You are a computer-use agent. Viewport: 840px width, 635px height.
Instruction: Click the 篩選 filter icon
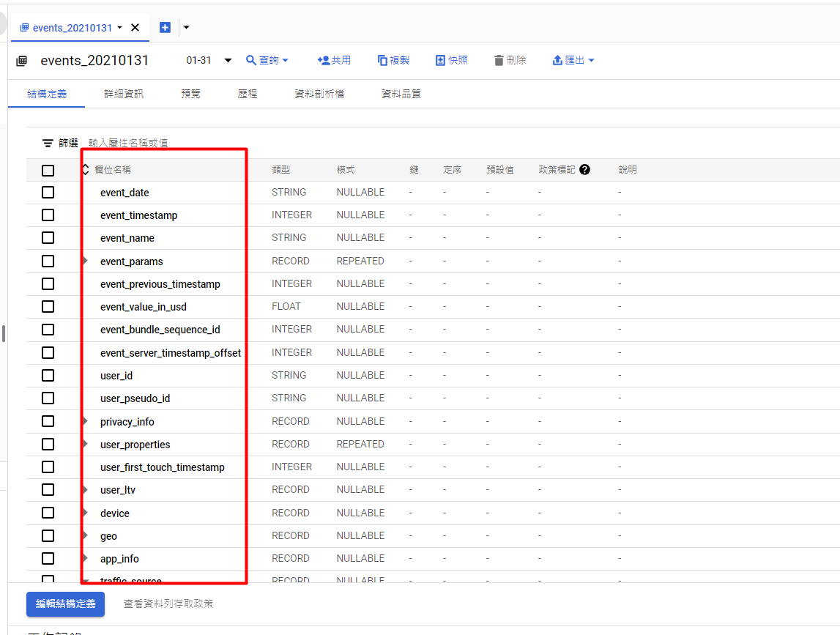click(x=48, y=143)
